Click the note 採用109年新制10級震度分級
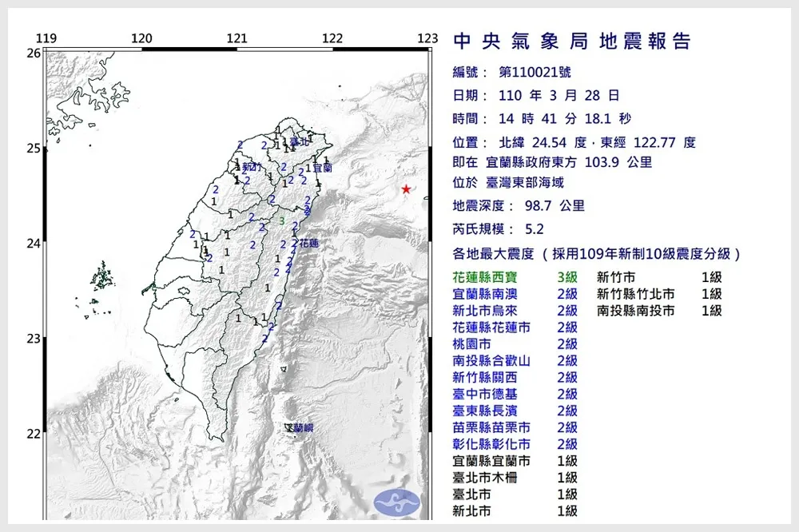The height and width of the screenshot is (532, 799). click(642, 254)
